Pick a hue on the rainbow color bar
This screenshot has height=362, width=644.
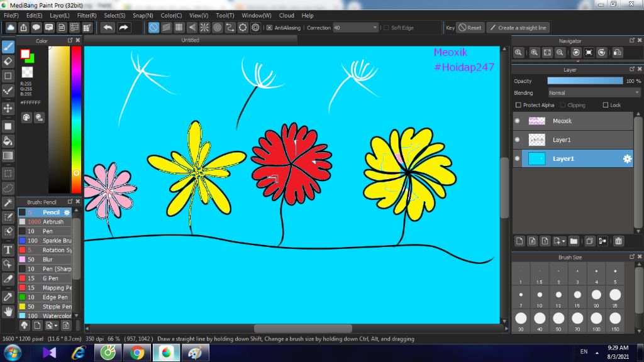tap(76, 119)
